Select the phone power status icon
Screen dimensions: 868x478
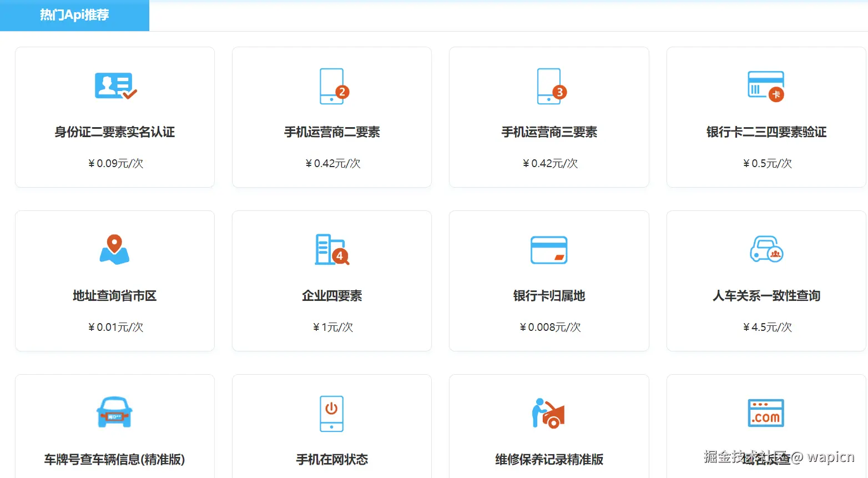tap(332, 414)
